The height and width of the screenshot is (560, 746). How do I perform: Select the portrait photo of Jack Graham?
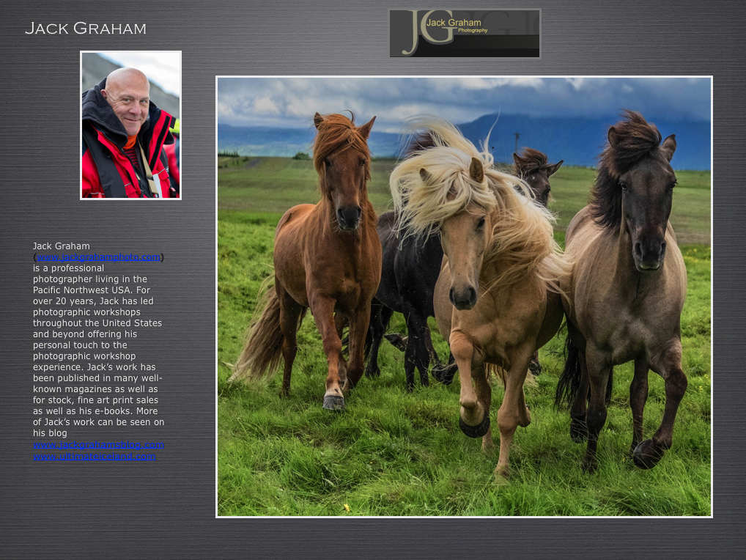coord(130,125)
